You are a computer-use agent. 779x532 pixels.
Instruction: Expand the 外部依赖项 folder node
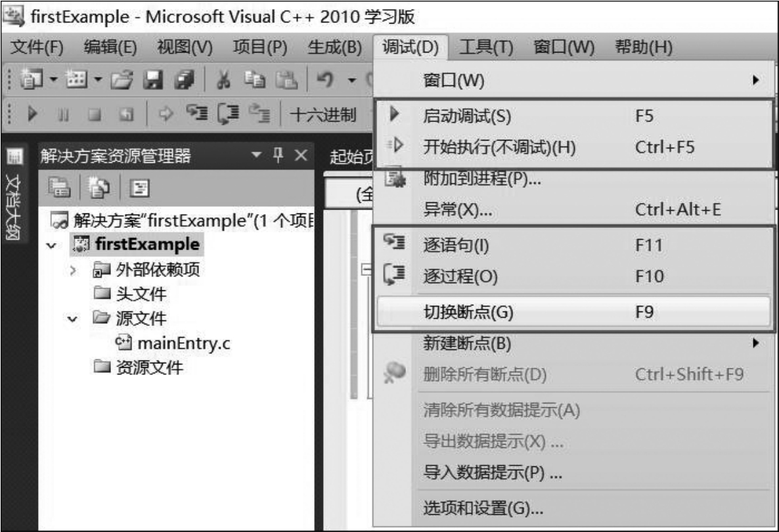click(72, 271)
